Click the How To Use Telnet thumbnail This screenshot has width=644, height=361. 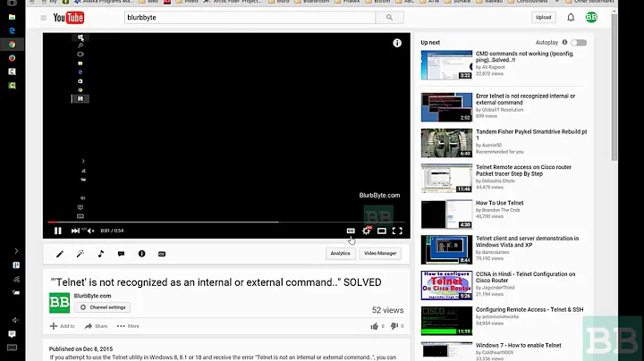(446, 214)
